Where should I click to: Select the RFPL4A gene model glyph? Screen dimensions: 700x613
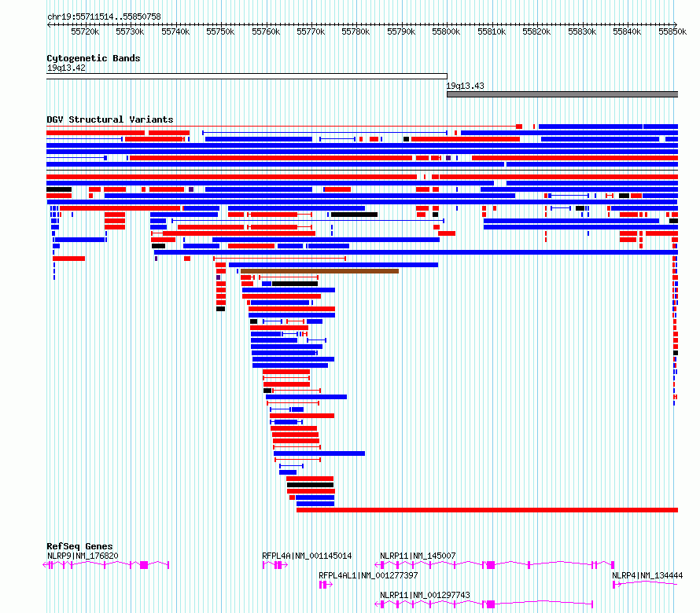pos(275,565)
